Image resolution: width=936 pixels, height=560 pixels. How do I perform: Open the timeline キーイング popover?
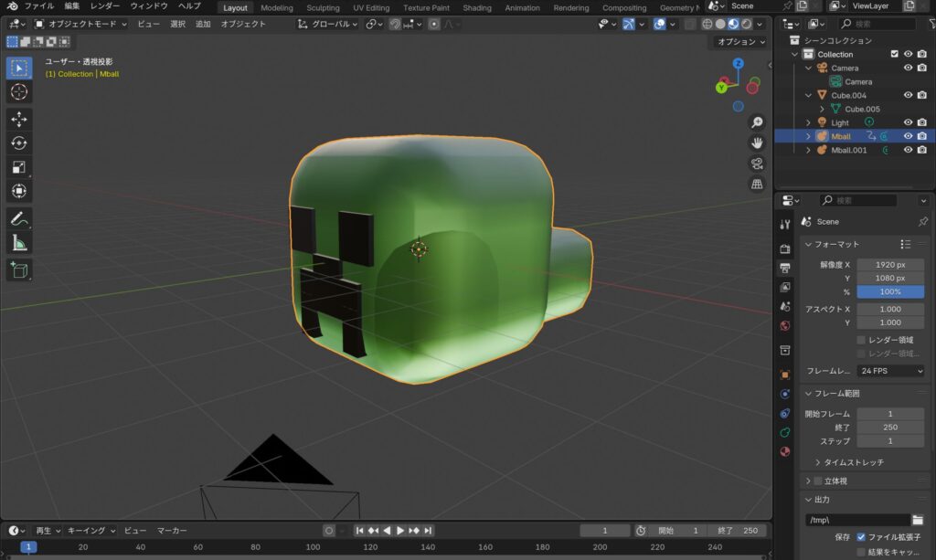[91, 530]
